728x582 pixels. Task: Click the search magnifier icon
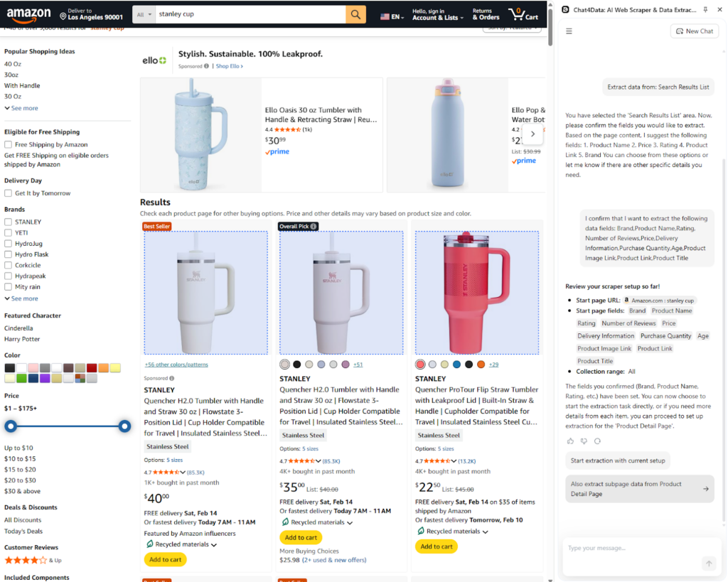[x=355, y=14]
